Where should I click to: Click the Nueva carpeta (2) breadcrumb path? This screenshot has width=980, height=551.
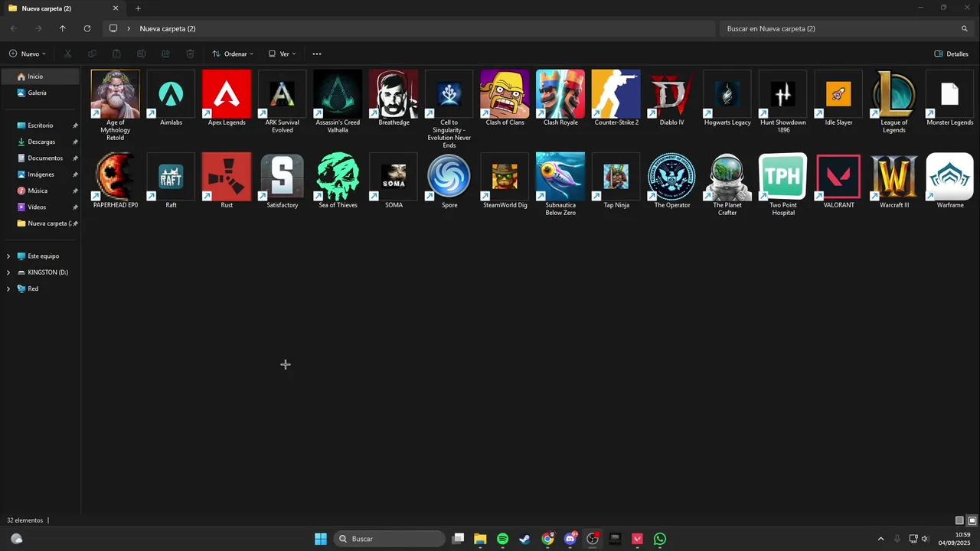point(168,28)
